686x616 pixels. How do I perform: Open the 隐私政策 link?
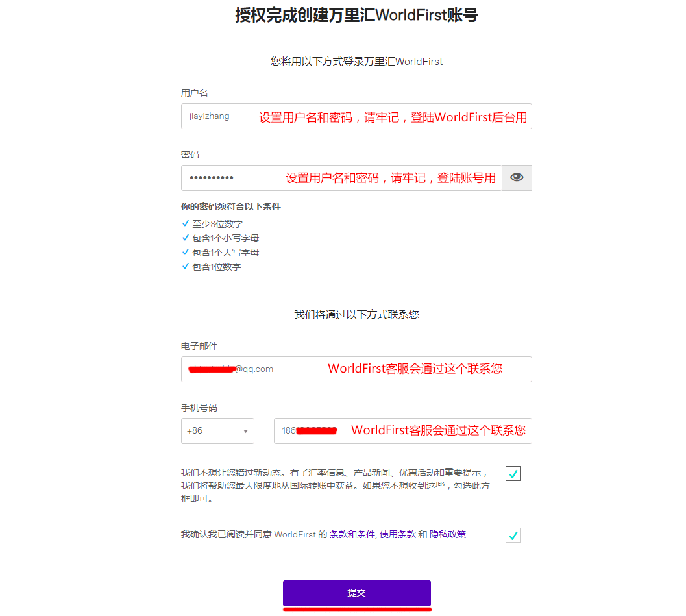tap(448, 534)
